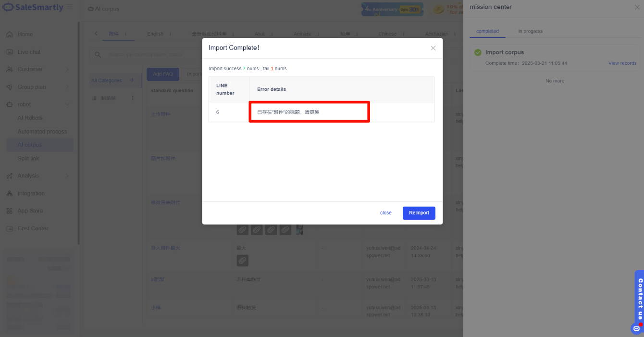Open Cost Center in the sidebar
The width and height of the screenshot is (644, 337).
click(33, 228)
